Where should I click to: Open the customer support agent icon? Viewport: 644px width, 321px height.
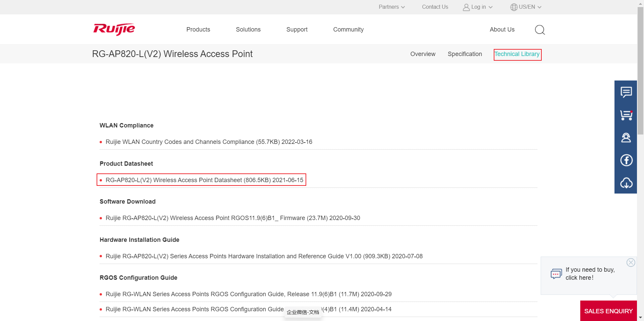(x=626, y=138)
